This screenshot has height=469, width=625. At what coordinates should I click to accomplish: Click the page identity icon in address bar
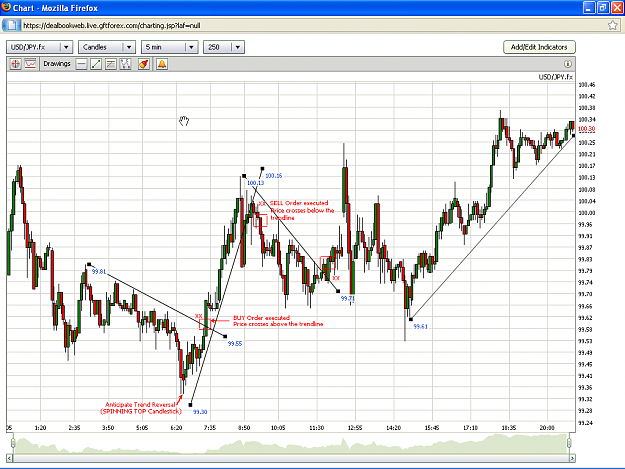(x=12, y=26)
